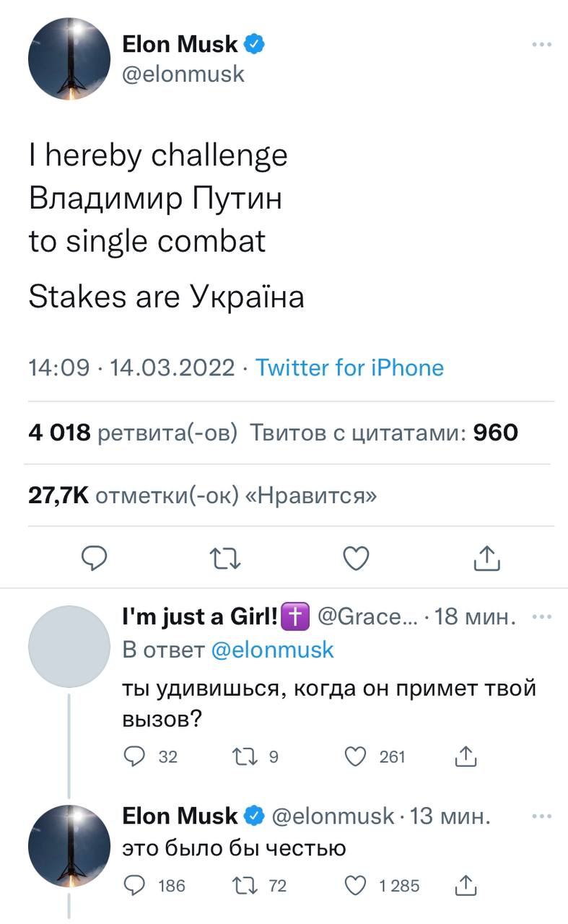The image size is (568, 924).
Task: View the 27,7K отметки «Нравится» list
Action: point(202,496)
